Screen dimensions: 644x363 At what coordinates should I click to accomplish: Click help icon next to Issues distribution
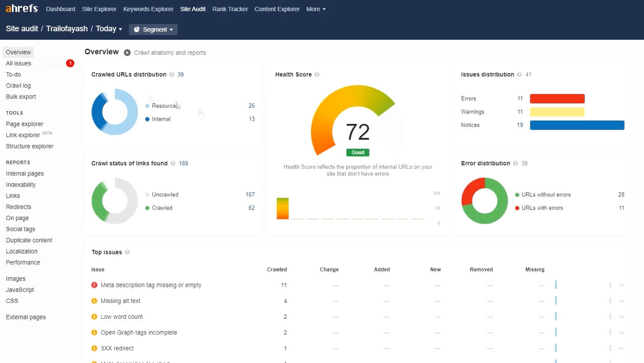click(519, 74)
